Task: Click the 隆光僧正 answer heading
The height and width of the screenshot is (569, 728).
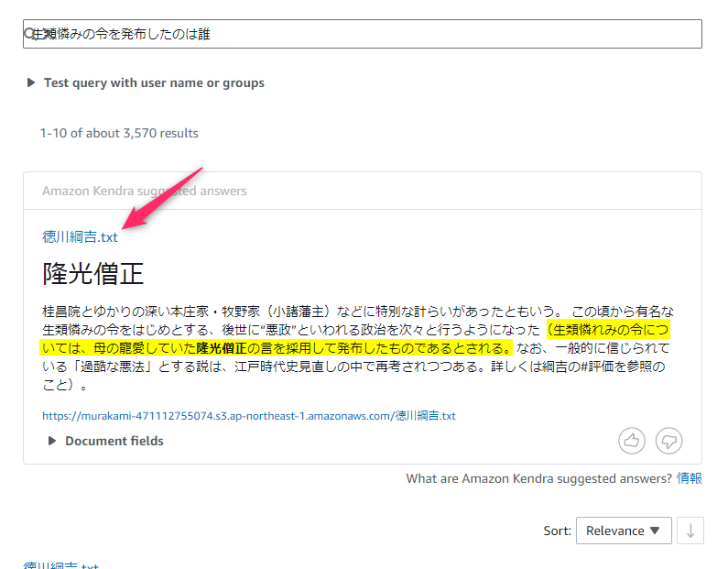Action: tap(93, 273)
